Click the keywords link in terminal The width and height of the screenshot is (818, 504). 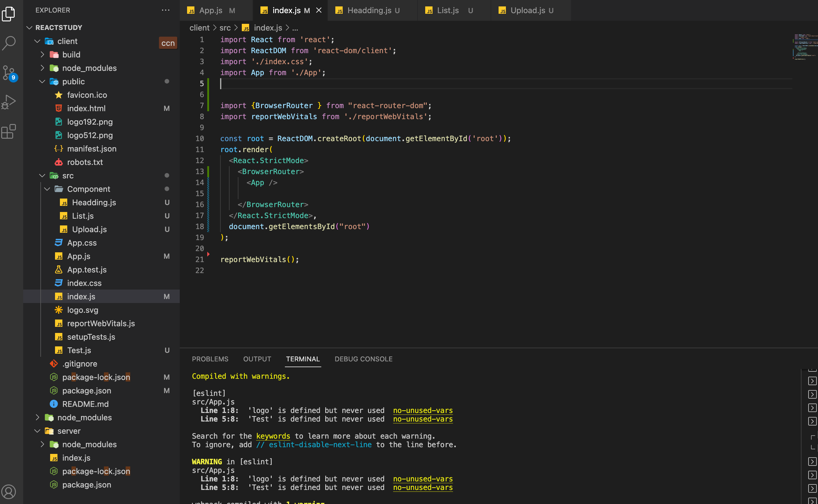(x=273, y=436)
